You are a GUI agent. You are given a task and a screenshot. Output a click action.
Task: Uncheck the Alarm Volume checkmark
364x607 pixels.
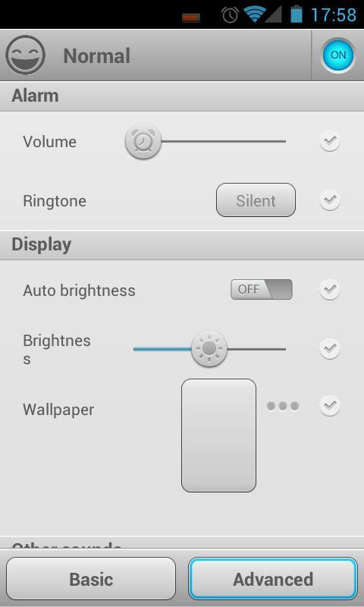[x=330, y=141]
